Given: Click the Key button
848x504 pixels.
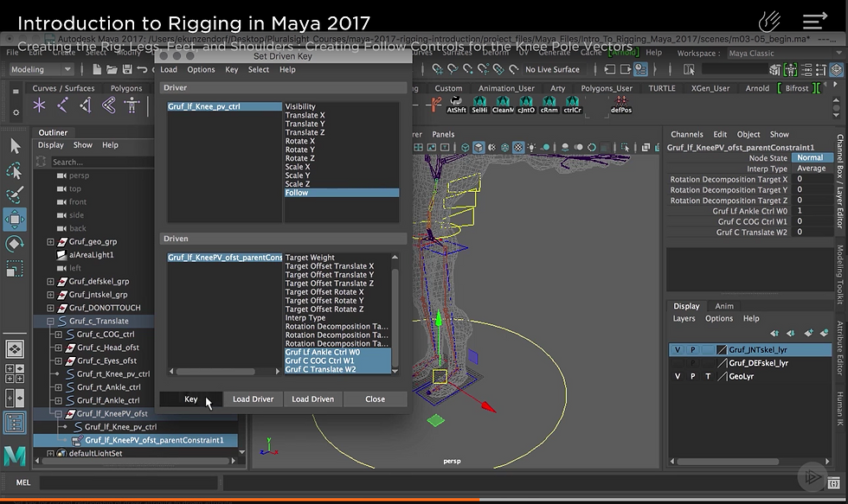Looking at the screenshot, I should (x=191, y=399).
